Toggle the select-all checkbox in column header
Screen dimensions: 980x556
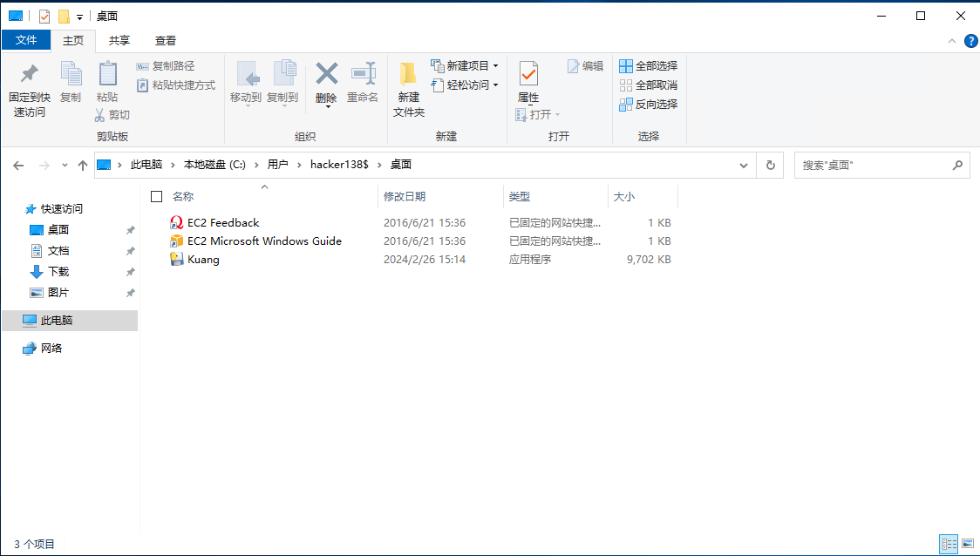157,197
